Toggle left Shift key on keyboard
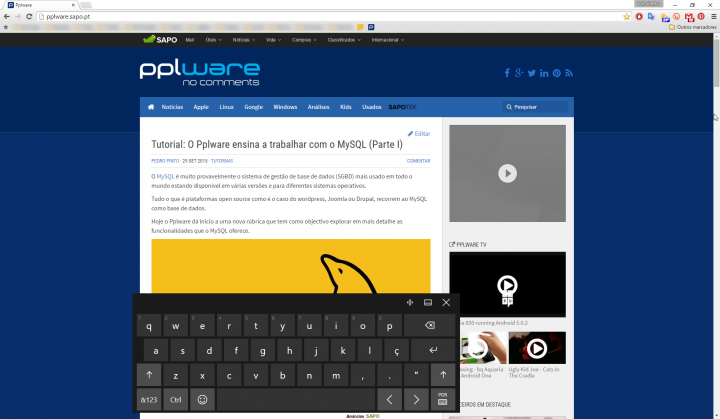This screenshot has width=720, height=419. [x=149, y=375]
